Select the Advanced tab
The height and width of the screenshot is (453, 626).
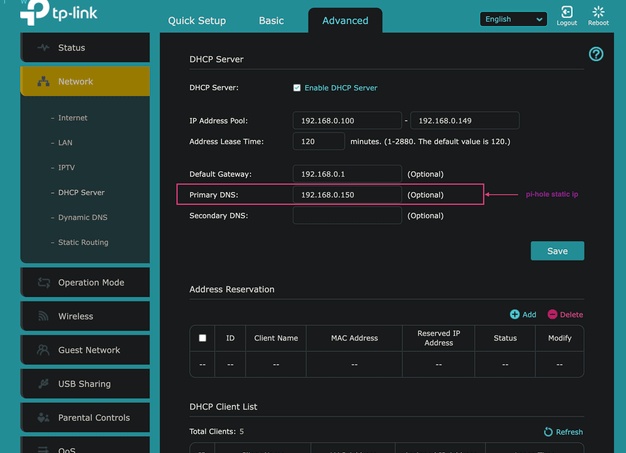coord(345,21)
